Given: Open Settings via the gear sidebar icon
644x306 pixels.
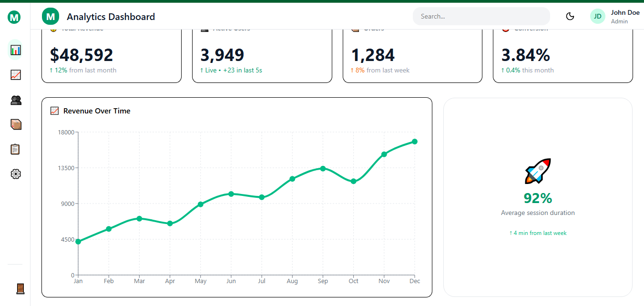Looking at the screenshot, I should tap(15, 174).
